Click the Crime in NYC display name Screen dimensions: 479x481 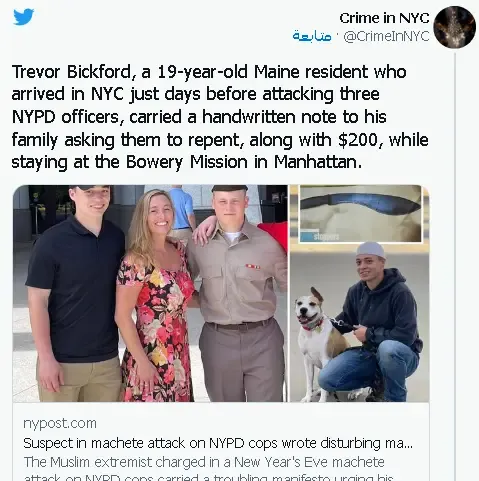point(384,18)
